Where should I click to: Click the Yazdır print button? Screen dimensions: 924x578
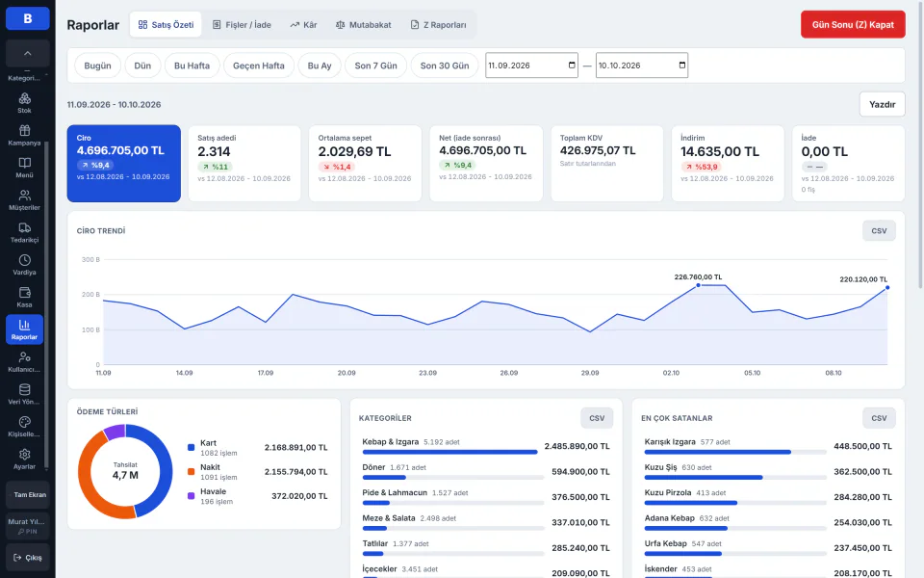(882, 104)
